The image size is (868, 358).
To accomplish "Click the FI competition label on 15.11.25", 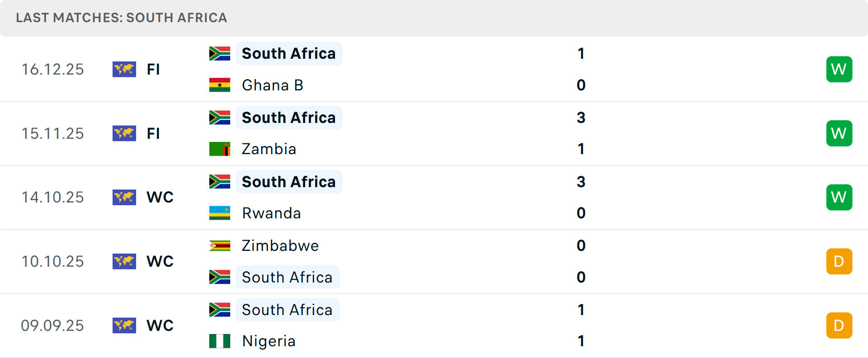I will (153, 133).
